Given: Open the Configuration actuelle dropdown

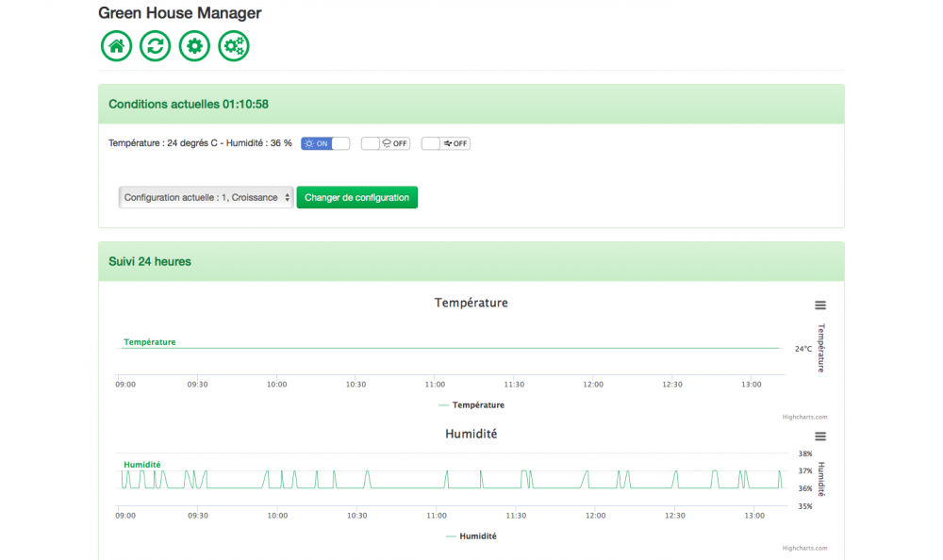Looking at the screenshot, I should click(x=207, y=197).
